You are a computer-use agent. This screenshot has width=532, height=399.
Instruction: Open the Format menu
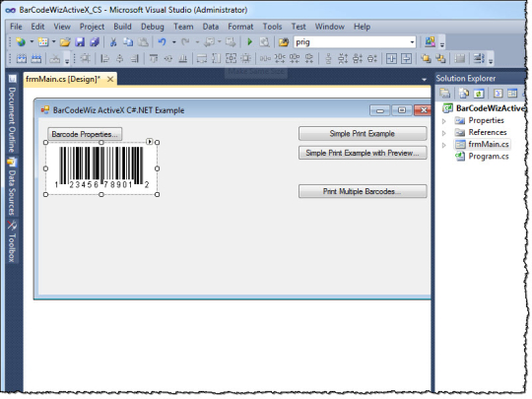coord(240,27)
